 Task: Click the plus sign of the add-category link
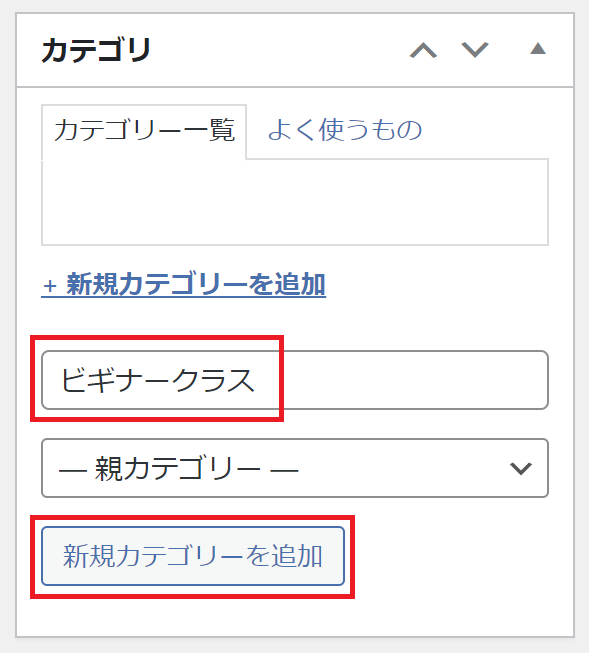tap(50, 287)
